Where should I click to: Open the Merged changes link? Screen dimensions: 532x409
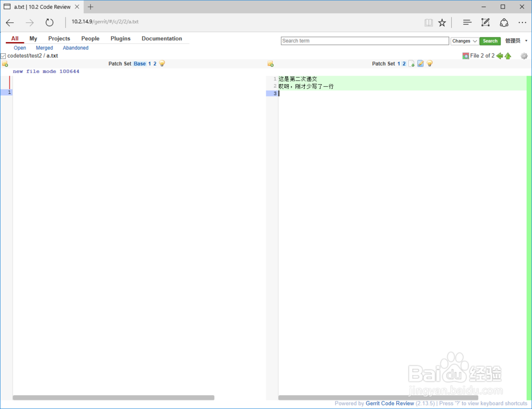45,48
